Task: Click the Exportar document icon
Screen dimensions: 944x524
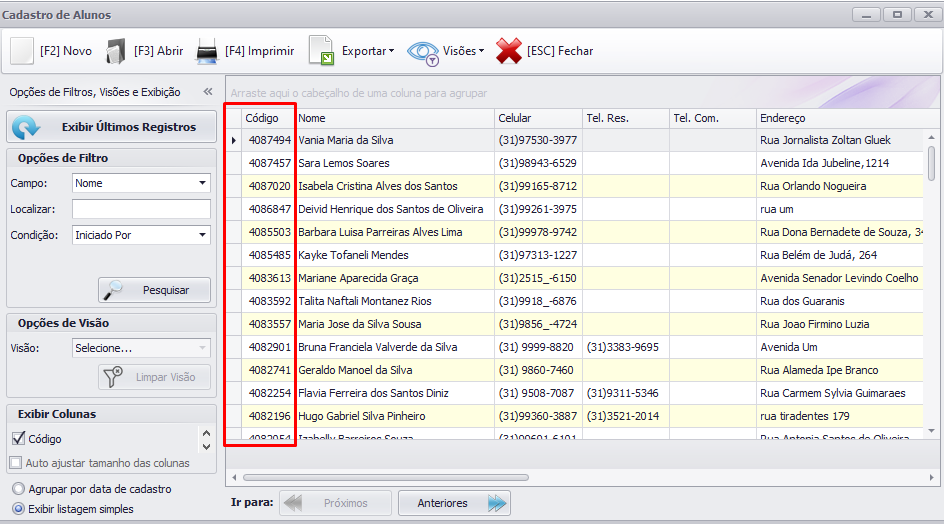Action: coord(321,51)
